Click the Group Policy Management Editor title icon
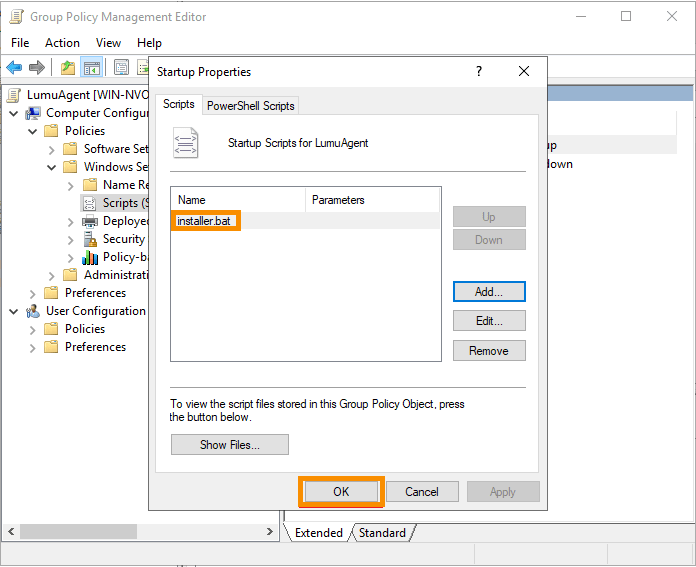Screen dimensions: 696x567 point(16,16)
